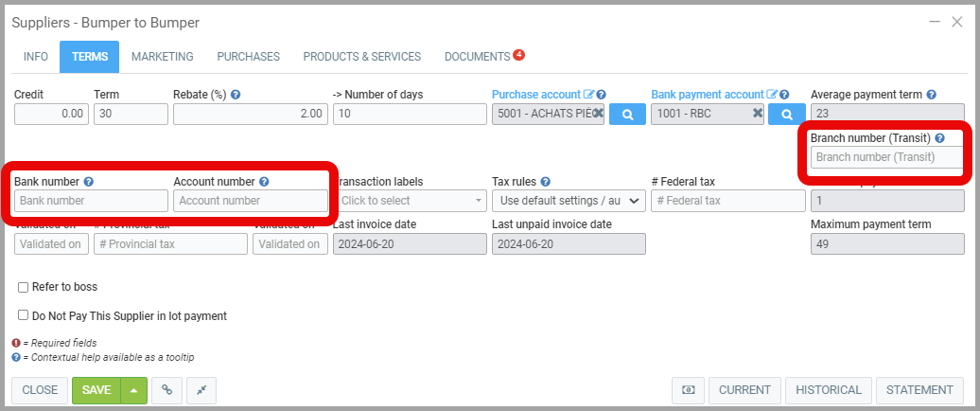The image size is (980, 411).
Task: Click the Account number input field
Action: pyautogui.click(x=251, y=201)
